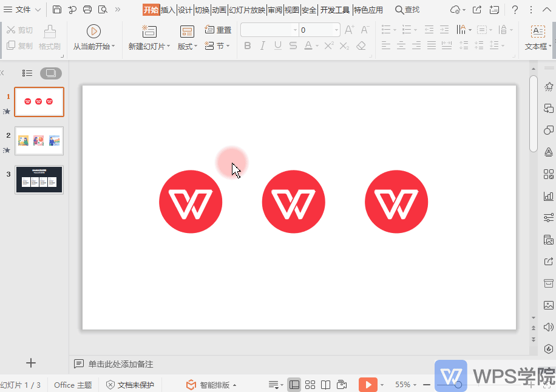
Task: Open the picture icon in right sidebar
Action: [x=549, y=305]
